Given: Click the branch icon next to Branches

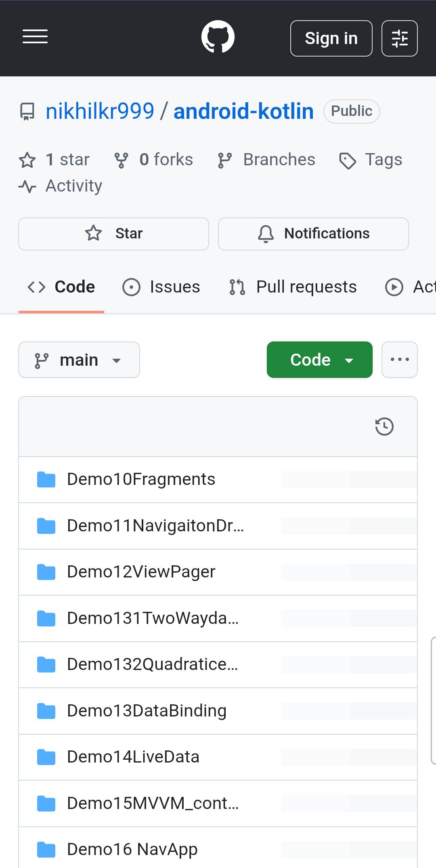Looking at the screenshot, I should (225, 160).
